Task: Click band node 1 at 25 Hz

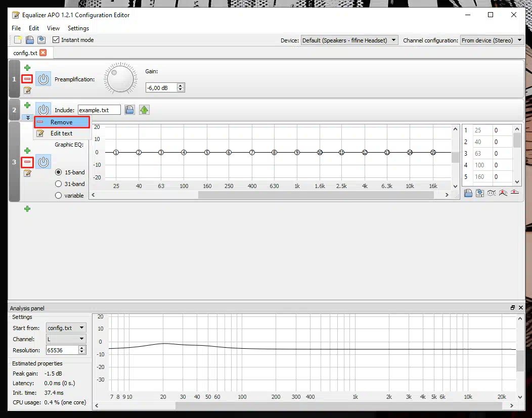Action: [x=116, y=153]
